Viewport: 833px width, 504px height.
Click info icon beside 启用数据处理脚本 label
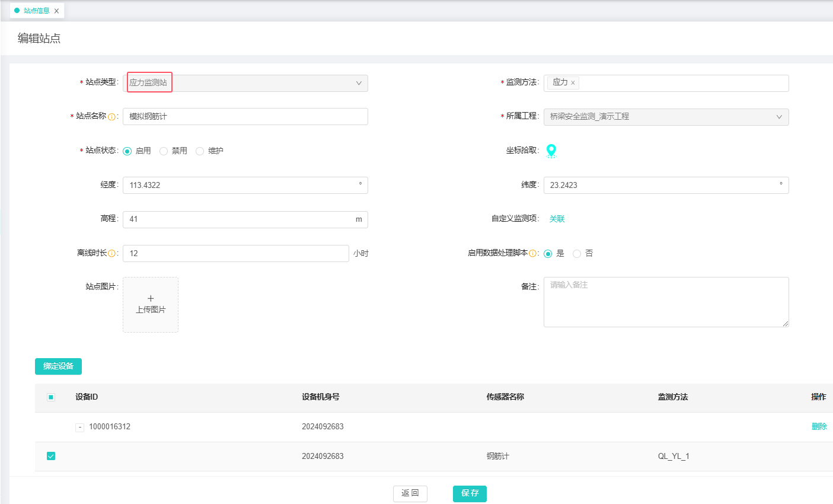pyautogui.click(x=532, y=254)
